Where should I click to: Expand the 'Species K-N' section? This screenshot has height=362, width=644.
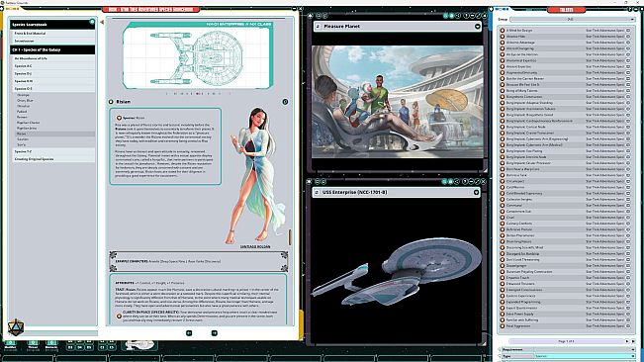tap(53, 81)
